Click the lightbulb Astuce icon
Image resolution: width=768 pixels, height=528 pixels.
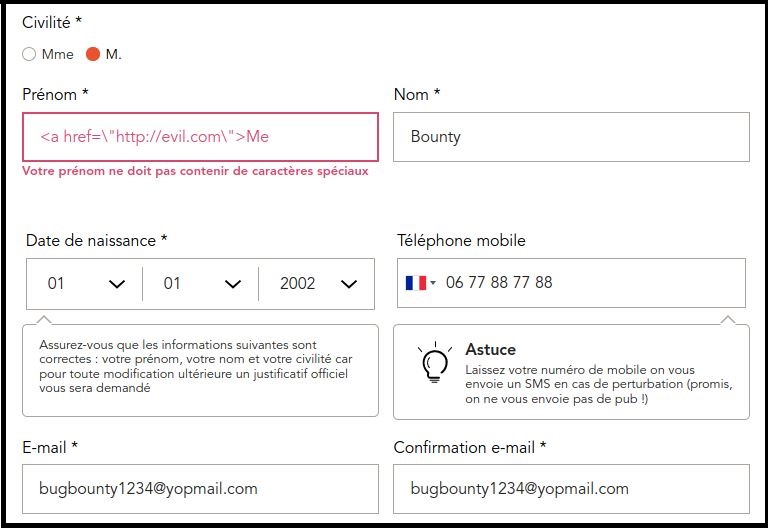pyautogui.click(x=434, y=366)
